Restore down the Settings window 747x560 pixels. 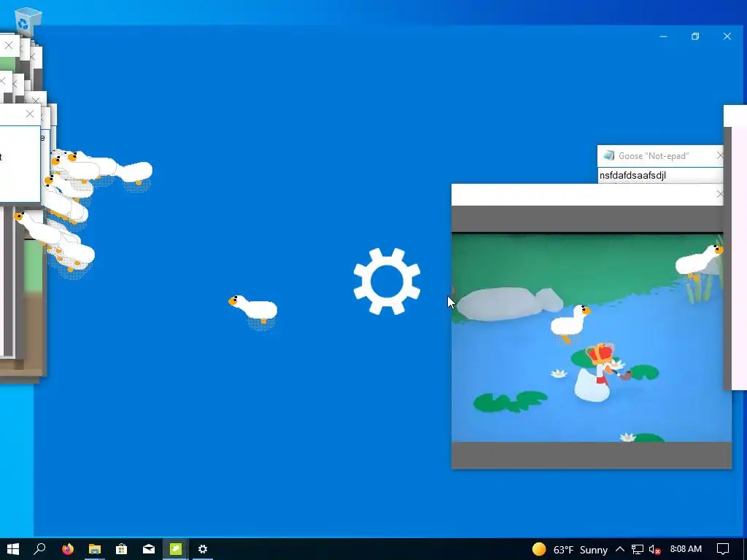(x=695, y=36)
